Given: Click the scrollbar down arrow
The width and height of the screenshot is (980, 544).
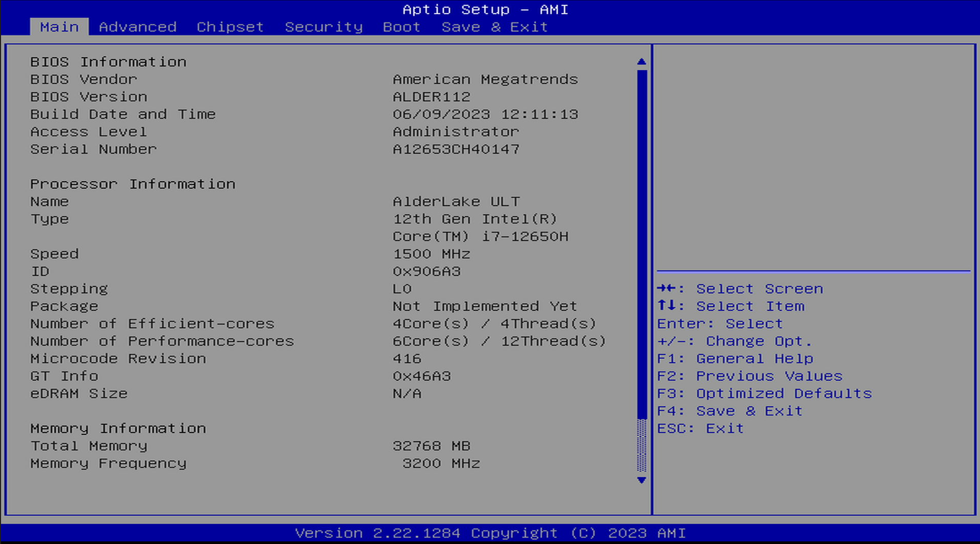Looking at the screenshot, I should pyautogui.click(x=642, y=480).
